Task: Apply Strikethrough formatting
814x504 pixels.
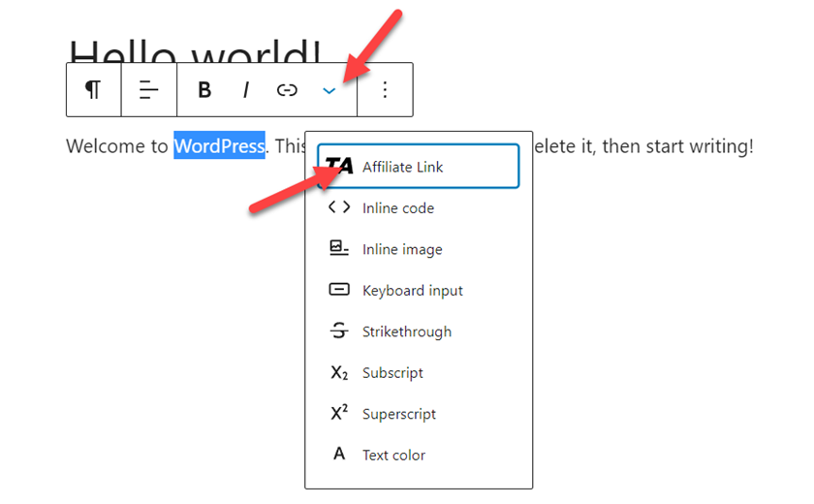Action: tap(419, 331)
